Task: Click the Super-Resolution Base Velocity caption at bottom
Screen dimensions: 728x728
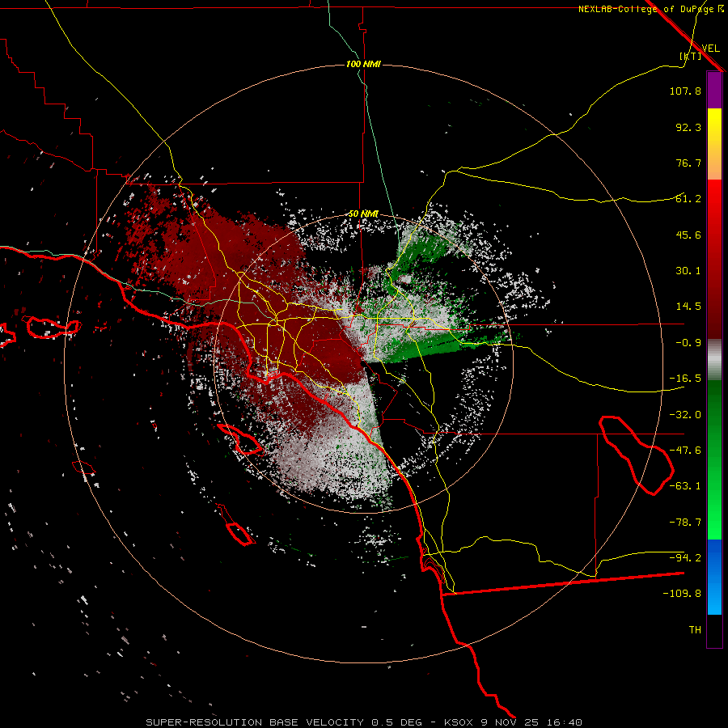Action: [364, 722]
